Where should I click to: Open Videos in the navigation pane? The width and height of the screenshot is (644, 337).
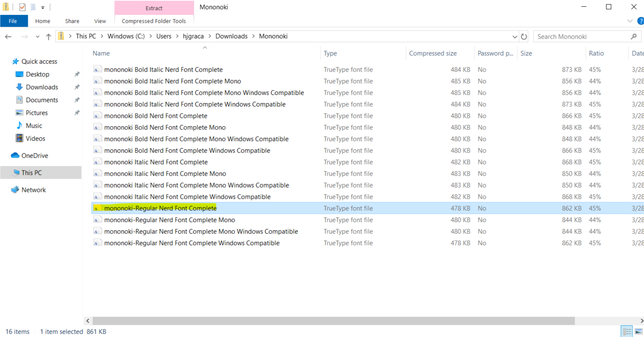(35, 138)
